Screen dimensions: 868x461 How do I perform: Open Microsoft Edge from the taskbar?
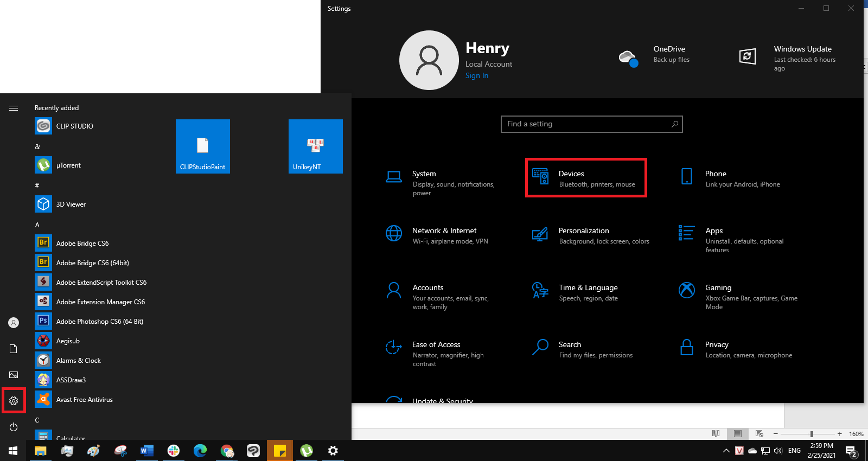[x=200, y=451]
